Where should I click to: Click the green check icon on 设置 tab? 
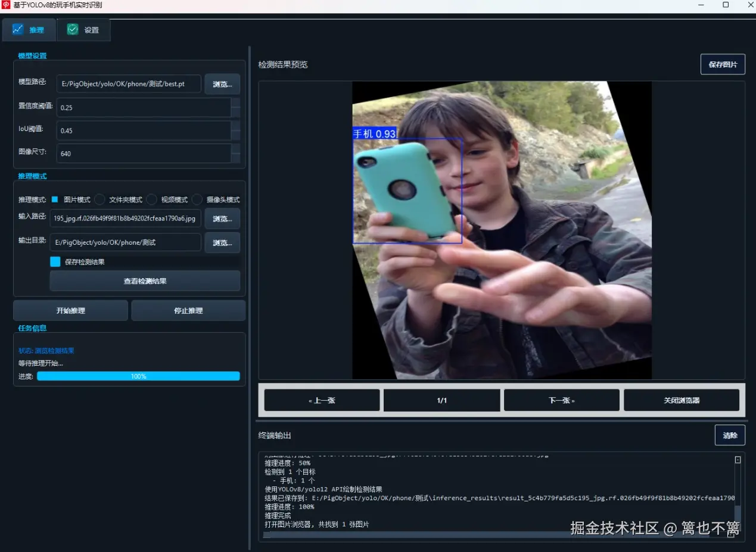pyautogui.click(x=72, y=28)
